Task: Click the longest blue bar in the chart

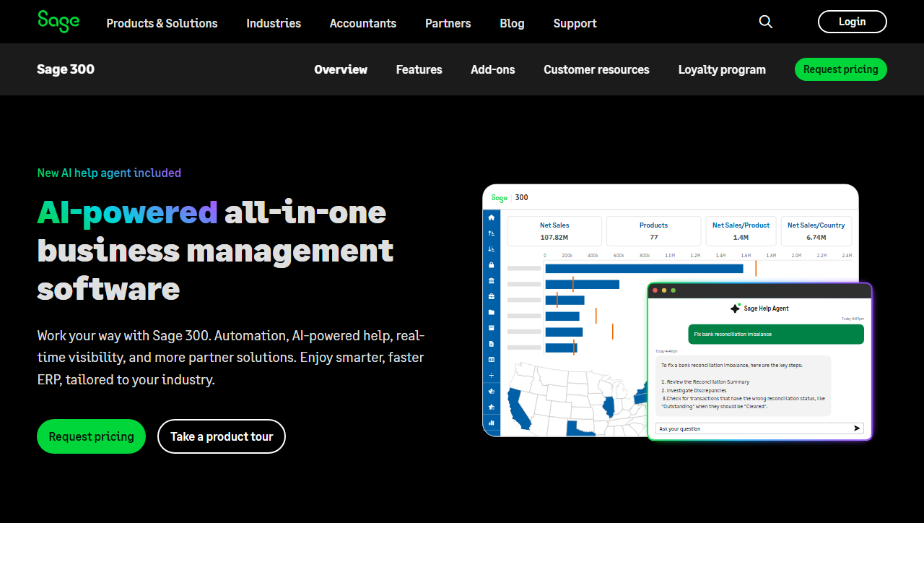Action: (644, 269)
